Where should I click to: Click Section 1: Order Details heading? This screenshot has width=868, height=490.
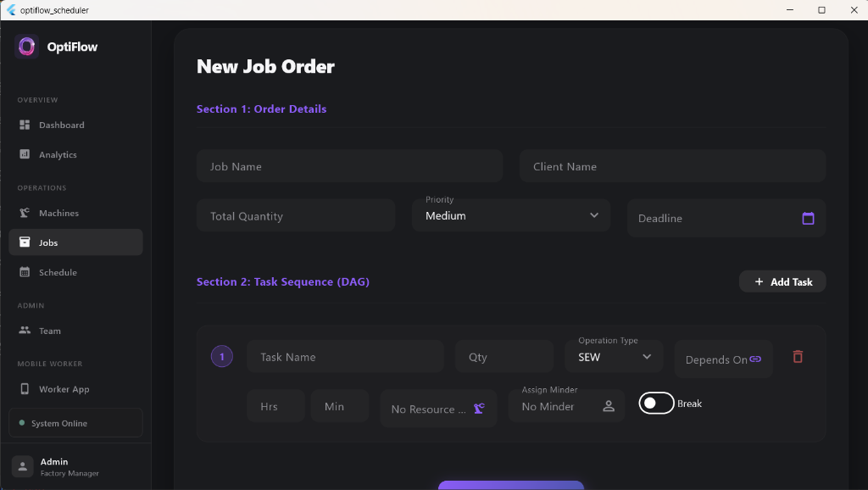click(261, 109)
